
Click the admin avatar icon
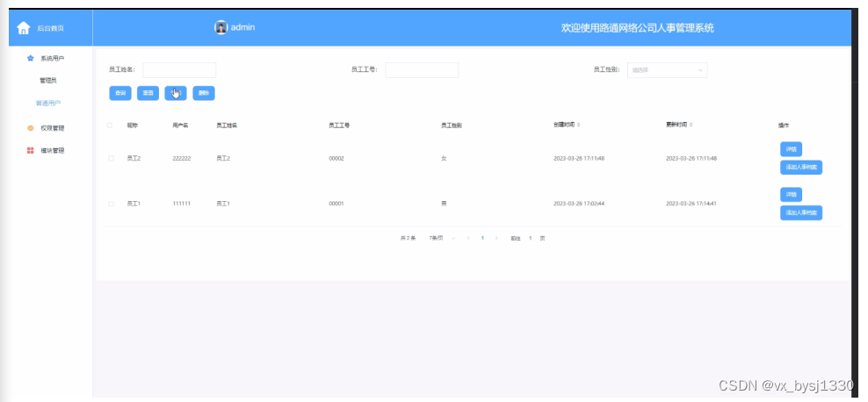pos(221,27)
